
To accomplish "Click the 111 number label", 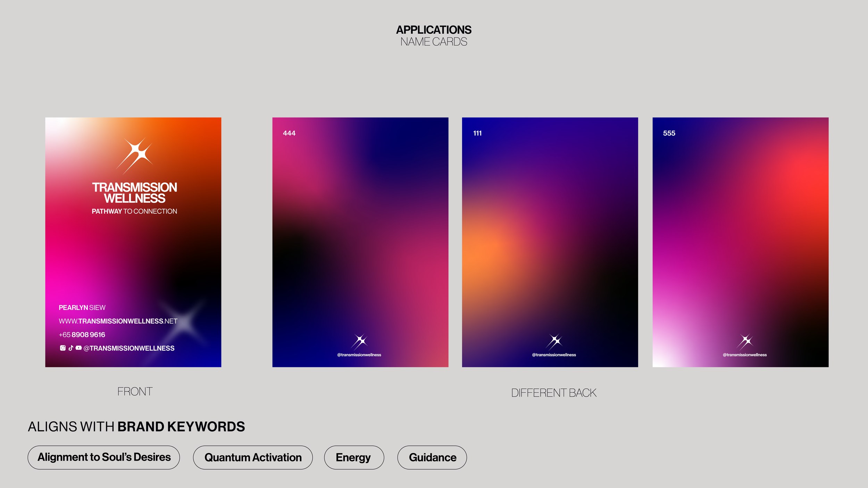I will point(477,133).
